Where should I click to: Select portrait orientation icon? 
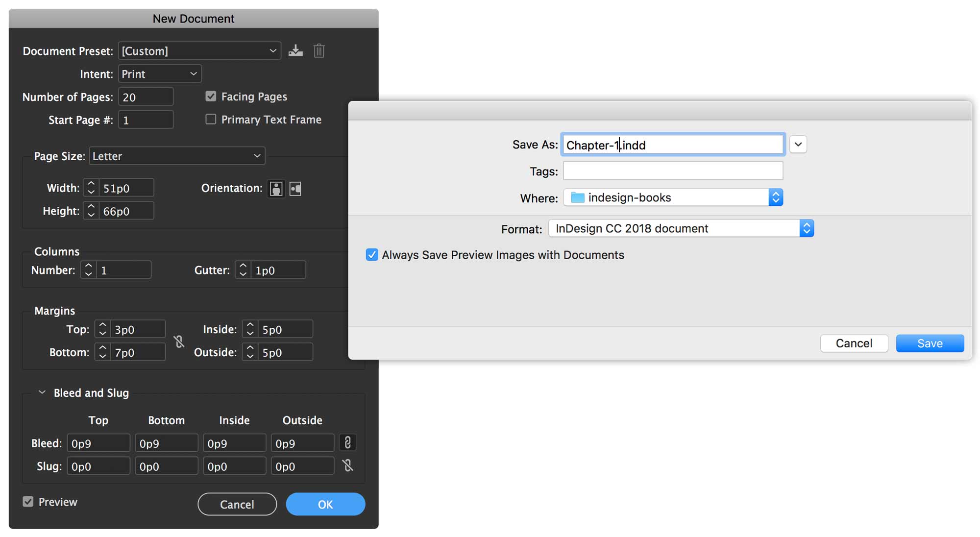276,189
